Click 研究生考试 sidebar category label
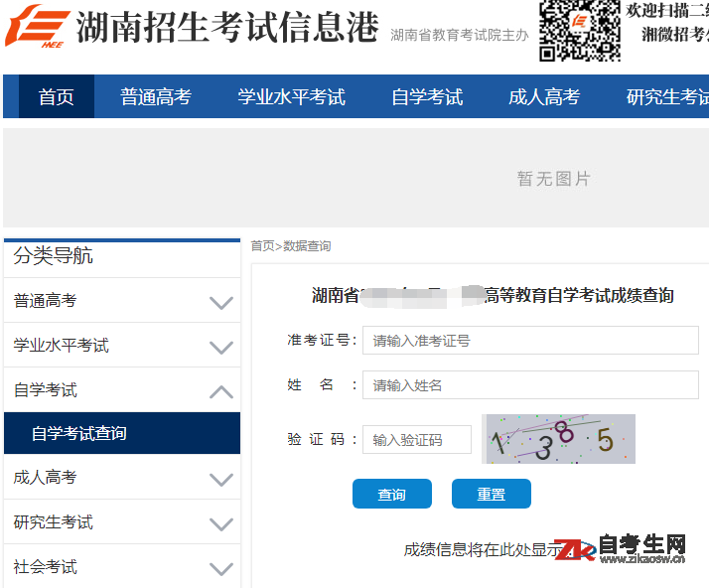Image resolution: width=709 pixels, height=588 pixels. click(x=54, y=522)
